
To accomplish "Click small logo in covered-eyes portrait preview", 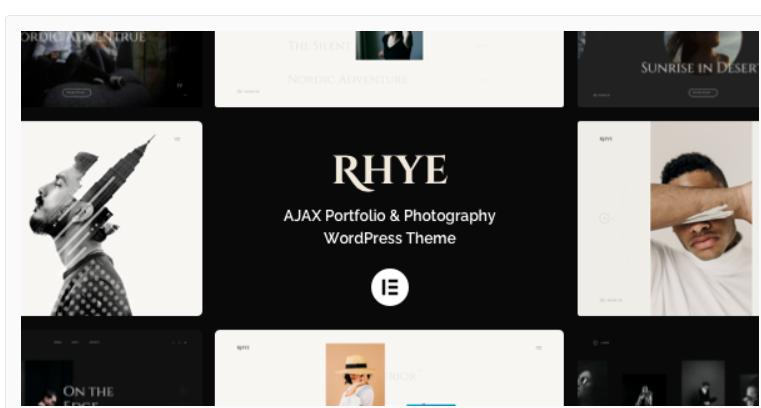I will coord(604,139).
